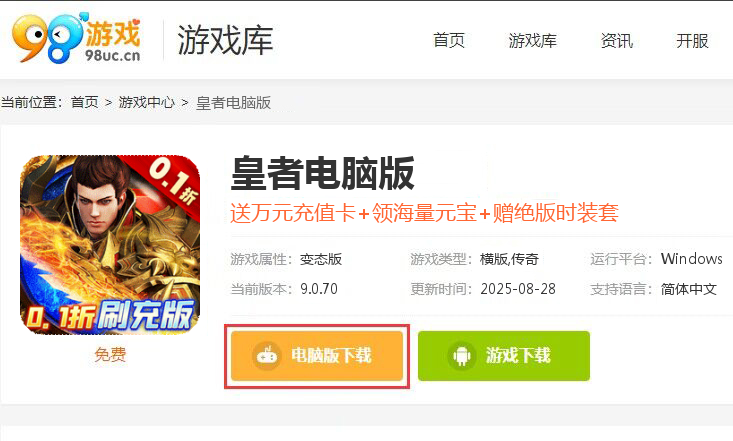This screenshot has width=733, height=441.
Task: Click the gamepad icon on the orange download button
Action: click(267, 356)
